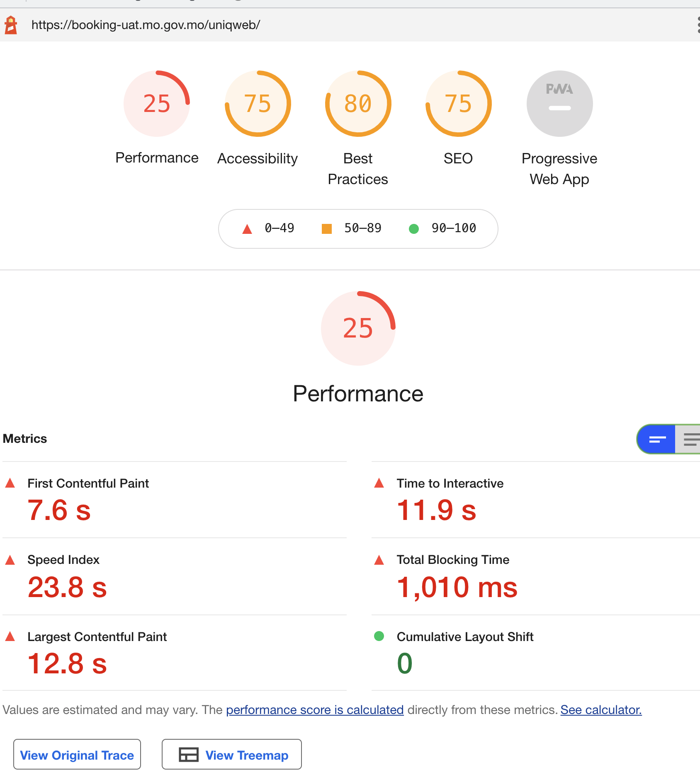
Task: Switch metrics to compact summary view
Action: point(657,439)
